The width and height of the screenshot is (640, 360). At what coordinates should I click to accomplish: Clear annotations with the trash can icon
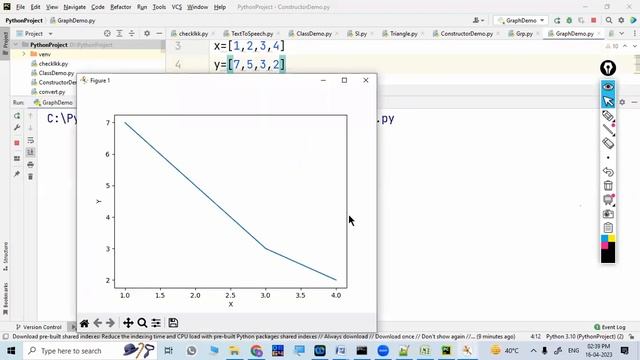tap(608, 185)
